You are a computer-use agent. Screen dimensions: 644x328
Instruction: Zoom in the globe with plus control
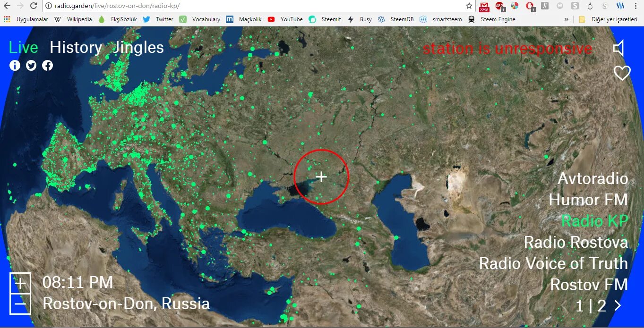[20, 283]
